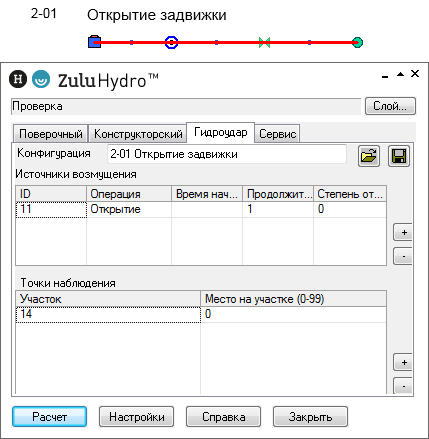Click the Продолжит... column header
The image size is (429, 439).
point(278,194)
